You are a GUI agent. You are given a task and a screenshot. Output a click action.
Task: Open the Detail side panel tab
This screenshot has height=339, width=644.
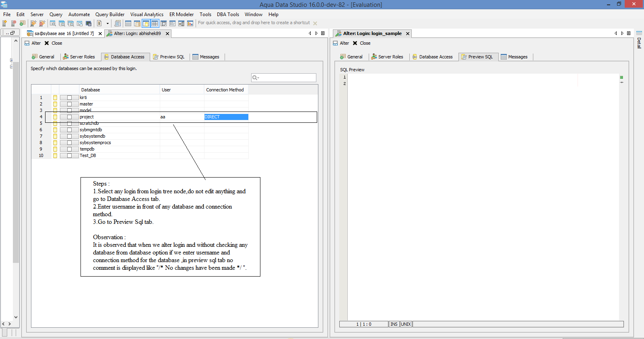(x=639, y=43)
